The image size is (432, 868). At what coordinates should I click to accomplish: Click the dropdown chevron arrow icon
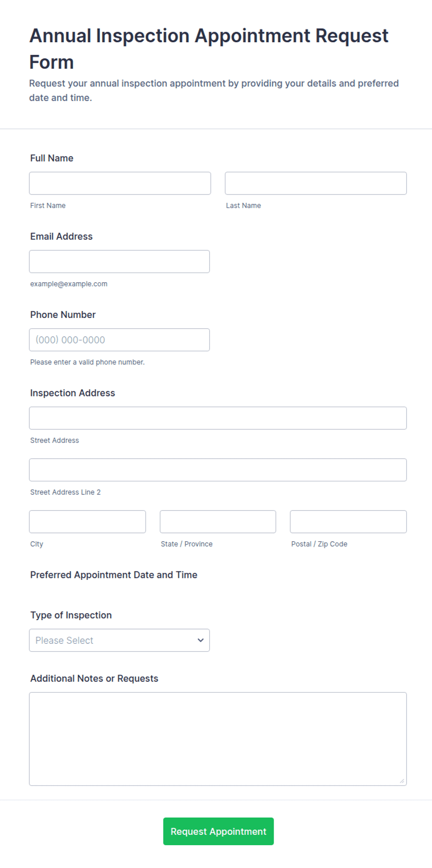[x=201, y=640]
